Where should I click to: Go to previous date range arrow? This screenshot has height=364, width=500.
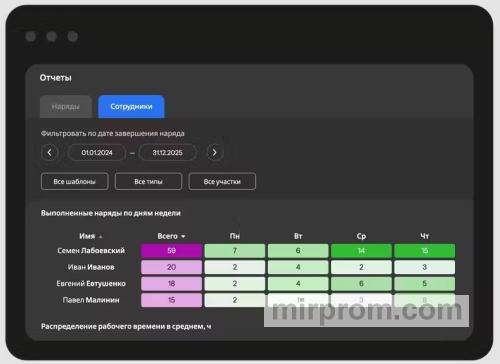tap(50, 153)
